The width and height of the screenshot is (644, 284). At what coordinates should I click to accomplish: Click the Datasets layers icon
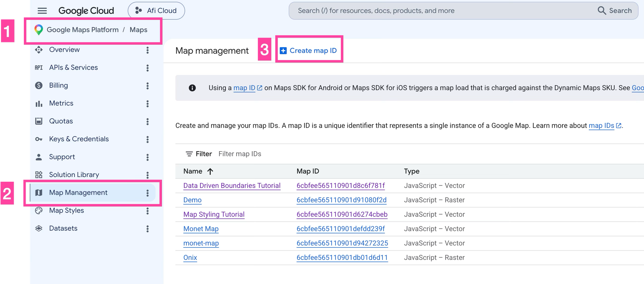pos(39,228)
